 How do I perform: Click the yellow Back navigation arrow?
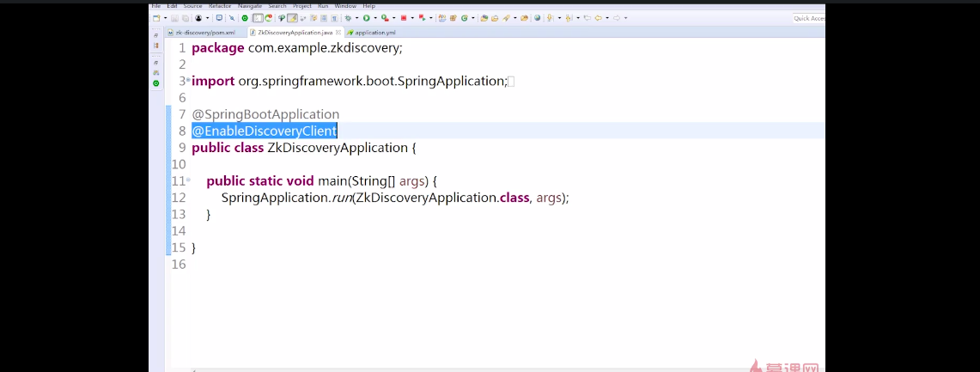[598, 18]
